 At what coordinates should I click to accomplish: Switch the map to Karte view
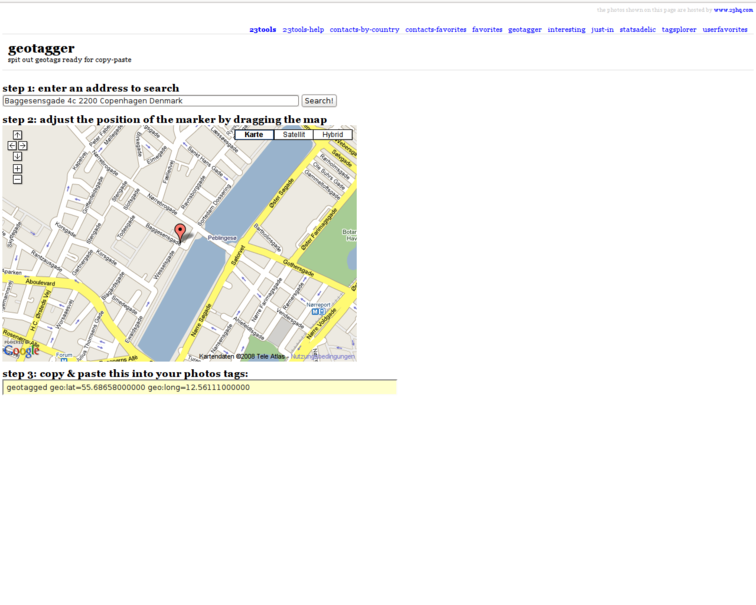point(254,134)
